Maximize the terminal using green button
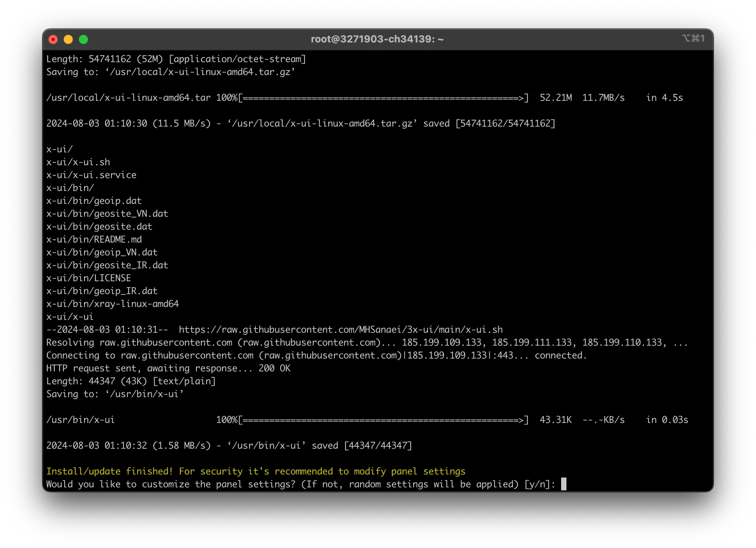The image size is (756, 548). [83, 39]
